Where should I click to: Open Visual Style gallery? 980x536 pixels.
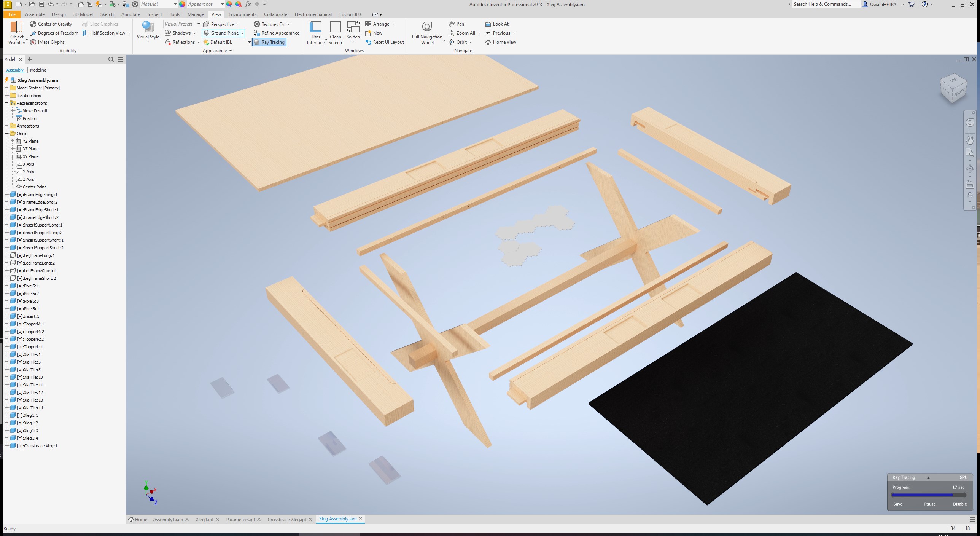(x=148, y=32)
